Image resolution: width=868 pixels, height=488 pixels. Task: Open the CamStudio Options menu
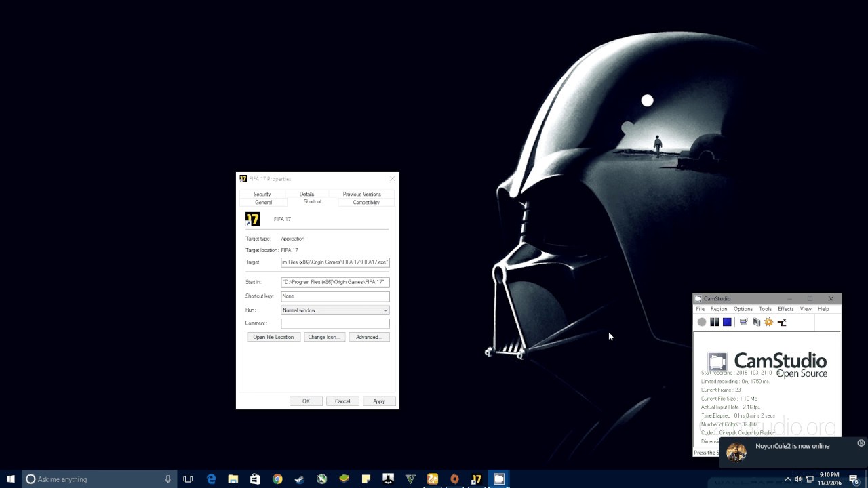pyautogui.click(x=743, y=309)
